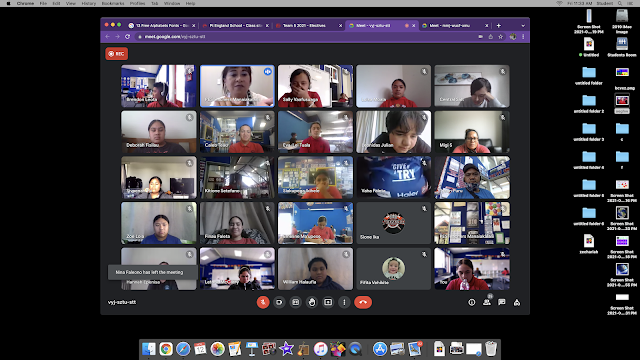640x360 pixels.
Task: Open the Apple menu
Action: coord(8,3)
